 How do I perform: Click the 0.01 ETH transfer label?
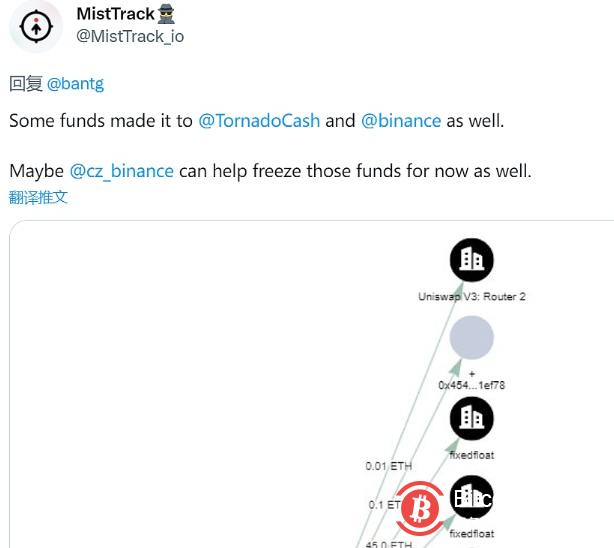388,466
